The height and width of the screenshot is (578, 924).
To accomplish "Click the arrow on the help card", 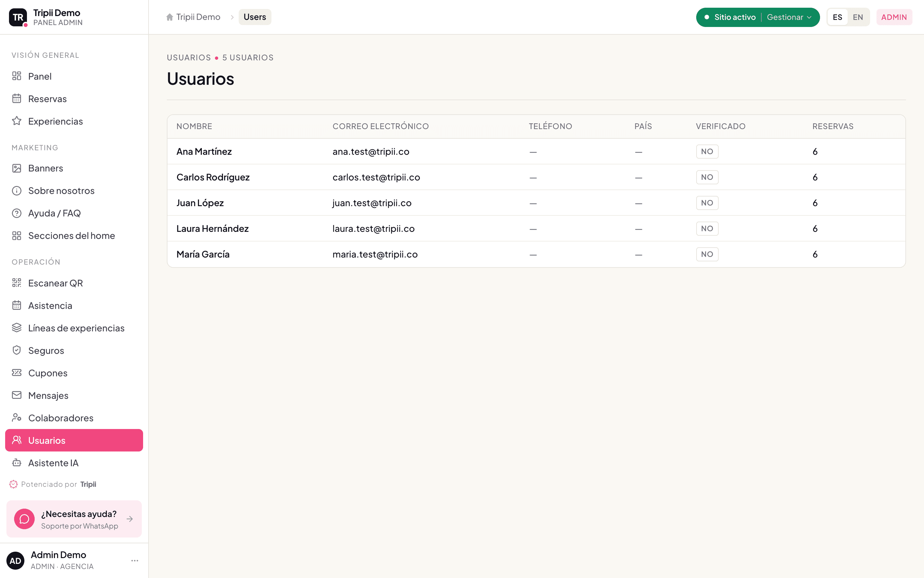I will click(x=130, y=519).
